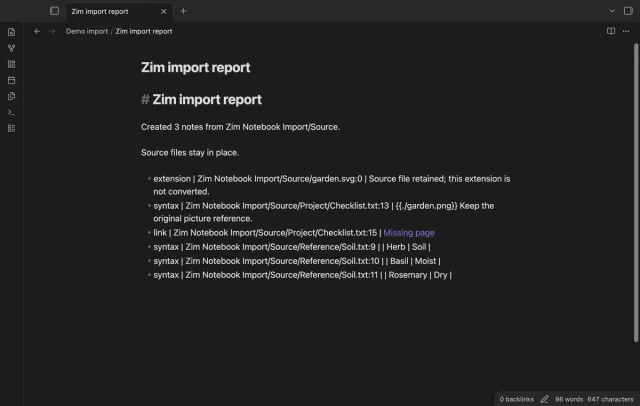Click the 98 words status item
This screenshot has width=640, height=406.
tap(569, 399)
